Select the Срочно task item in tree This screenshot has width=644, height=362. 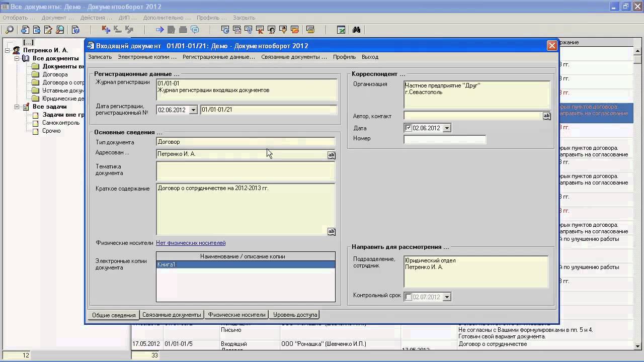pyautogui.click(x=51, y=131)
